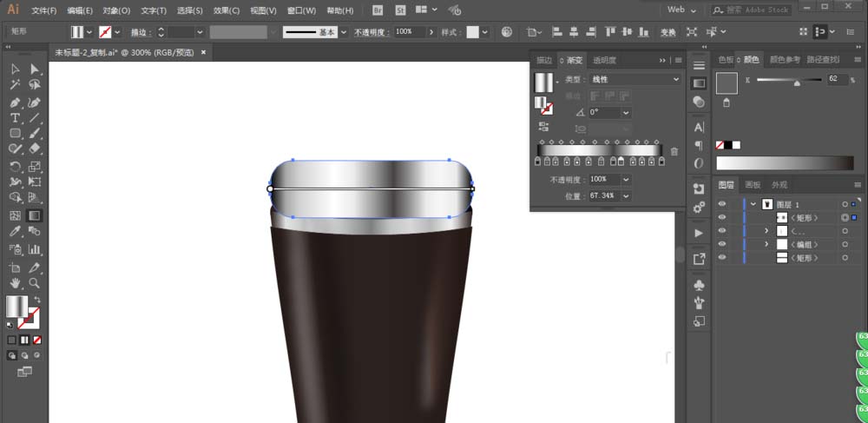Choose the Direct Selection tool
Screen dimensions: 868x423
35,69
